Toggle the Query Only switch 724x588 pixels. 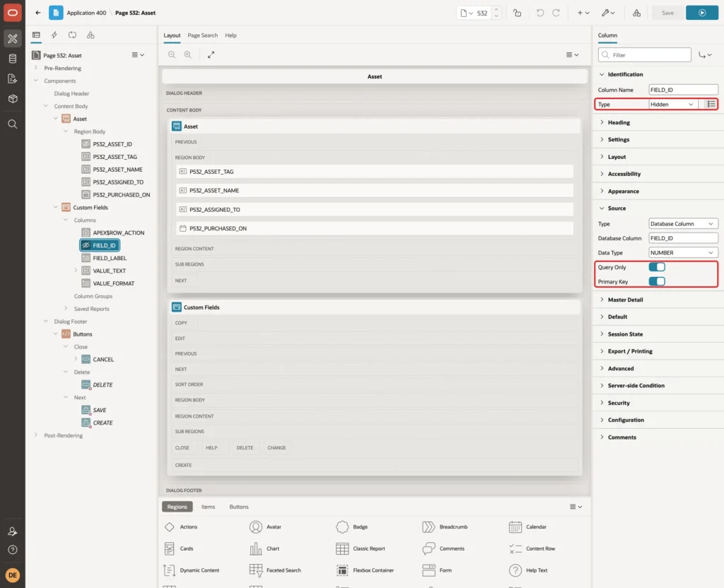657,267
